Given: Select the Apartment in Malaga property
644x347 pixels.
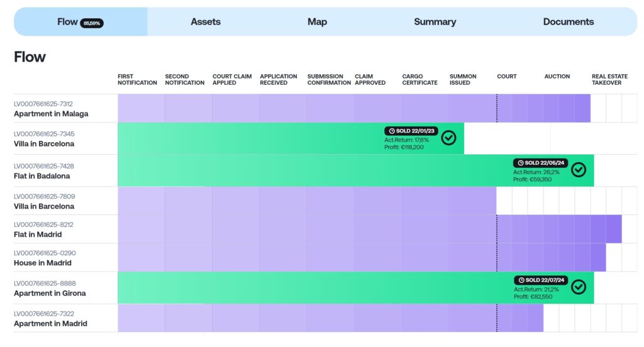Looking at the screenshot, I should [x=51, y=114].
